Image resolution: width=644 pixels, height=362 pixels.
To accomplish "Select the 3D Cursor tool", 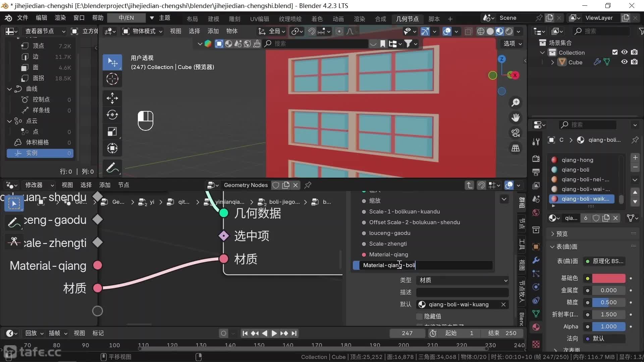I will 112,79.
